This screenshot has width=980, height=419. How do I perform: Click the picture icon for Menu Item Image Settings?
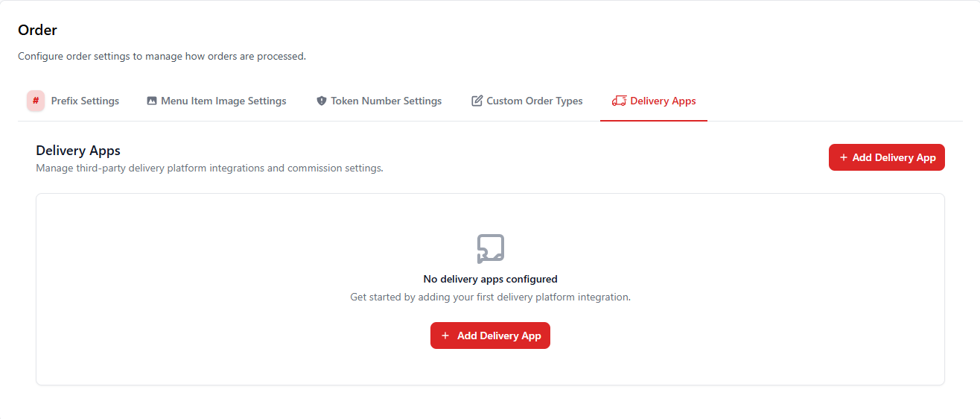click(x=152, y=101)
